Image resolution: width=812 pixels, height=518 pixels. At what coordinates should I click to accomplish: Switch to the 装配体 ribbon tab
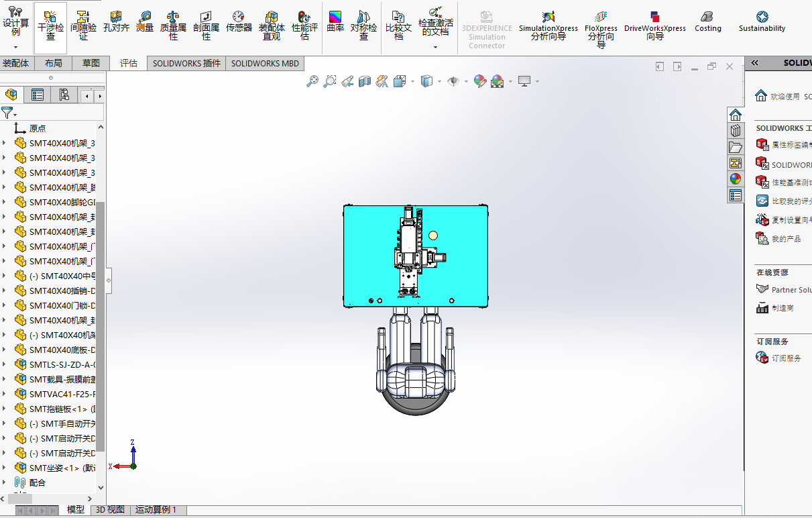click(16, 63)
